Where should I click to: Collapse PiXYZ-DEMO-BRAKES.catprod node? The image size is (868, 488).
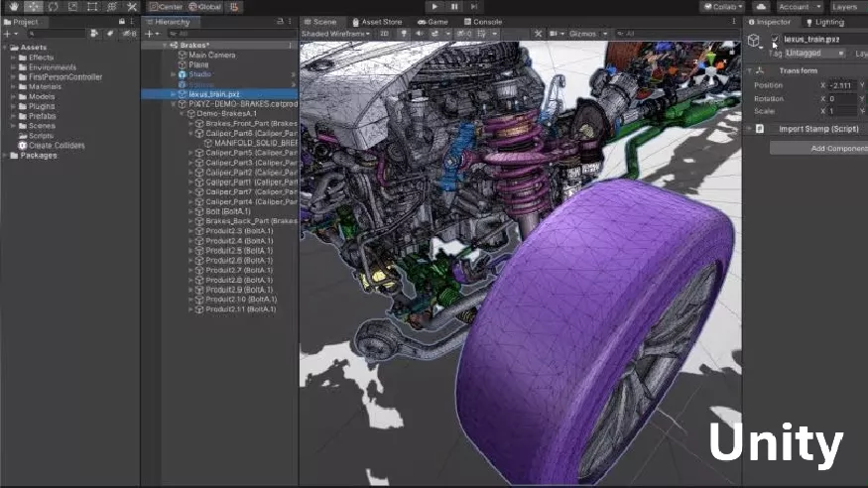point(174,104)
